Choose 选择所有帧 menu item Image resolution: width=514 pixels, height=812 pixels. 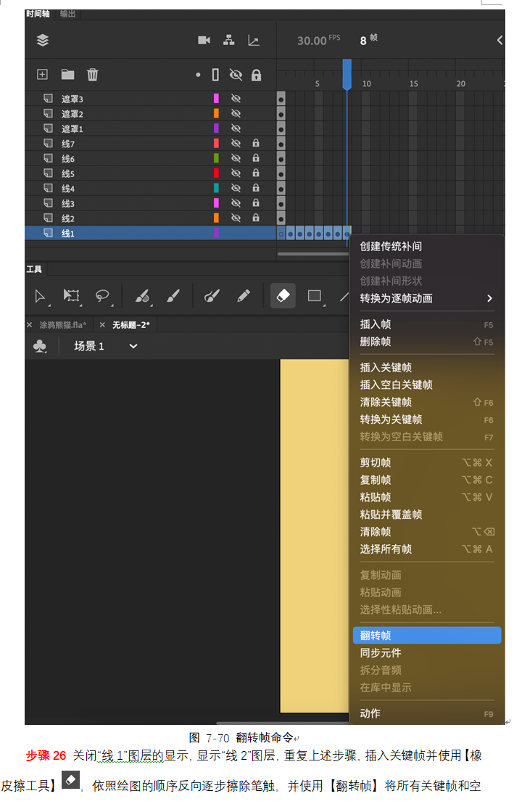click(427, 549)
